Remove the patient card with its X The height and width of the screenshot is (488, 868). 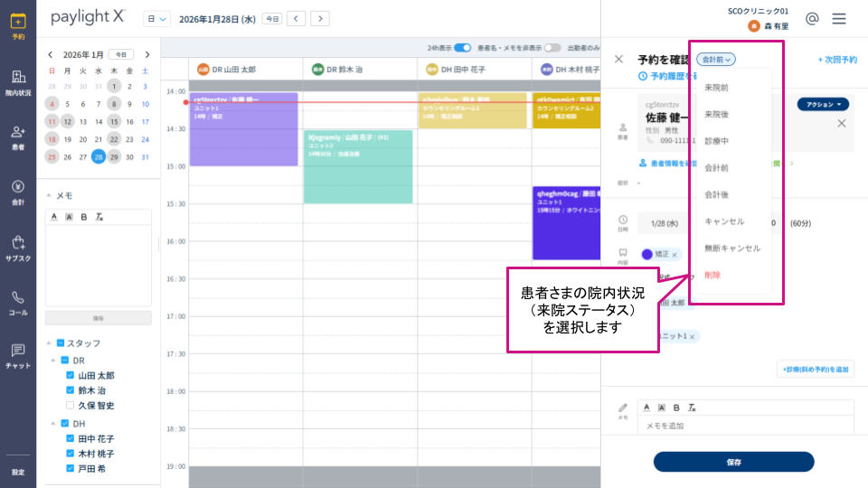pos(842,124)
